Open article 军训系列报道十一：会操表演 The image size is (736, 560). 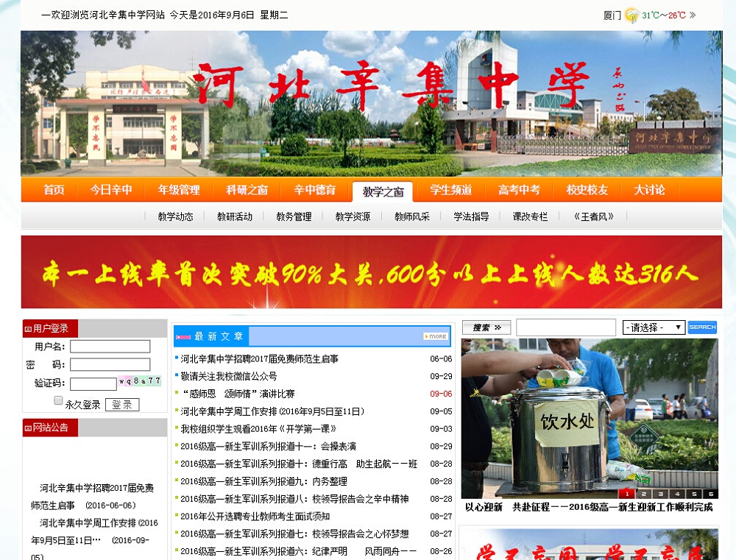click(268, 447)
